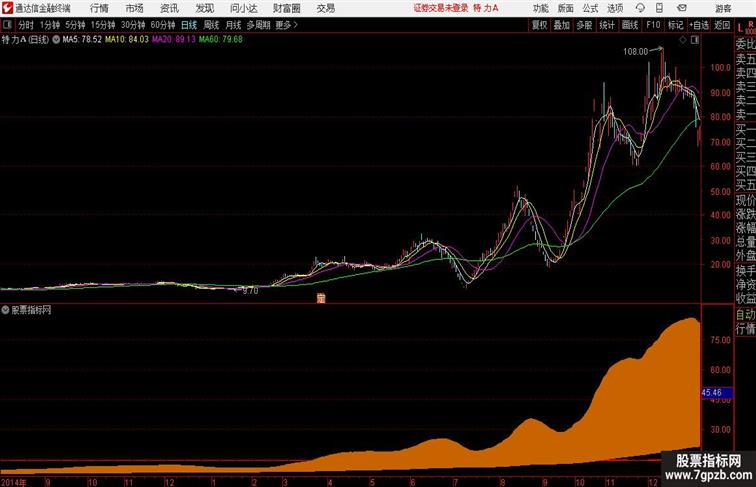The height and width of the screenshot is (487, 756).
Task: Switch to 分时 period tab
Action: coord(26,25)
